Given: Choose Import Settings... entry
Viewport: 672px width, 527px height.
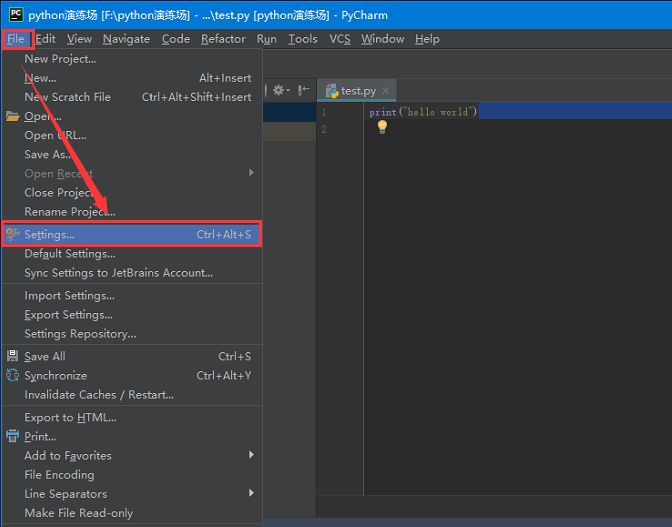Looking at the screenshot, I should (x=132, y=296).
